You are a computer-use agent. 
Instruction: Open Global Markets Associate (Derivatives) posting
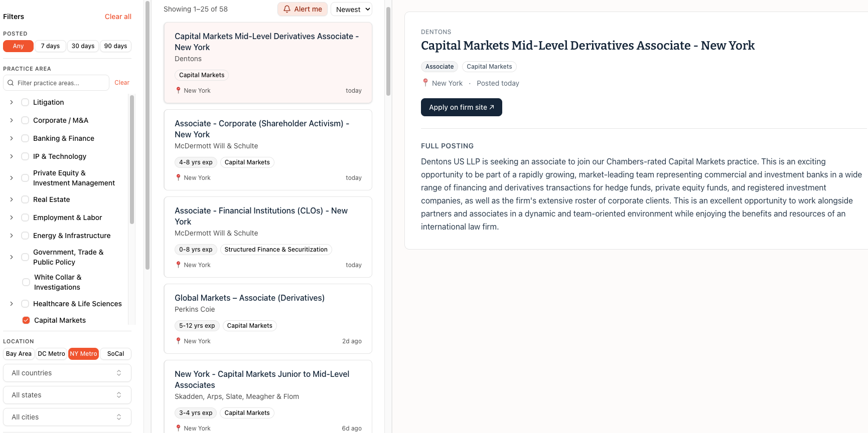click(268, 319)
